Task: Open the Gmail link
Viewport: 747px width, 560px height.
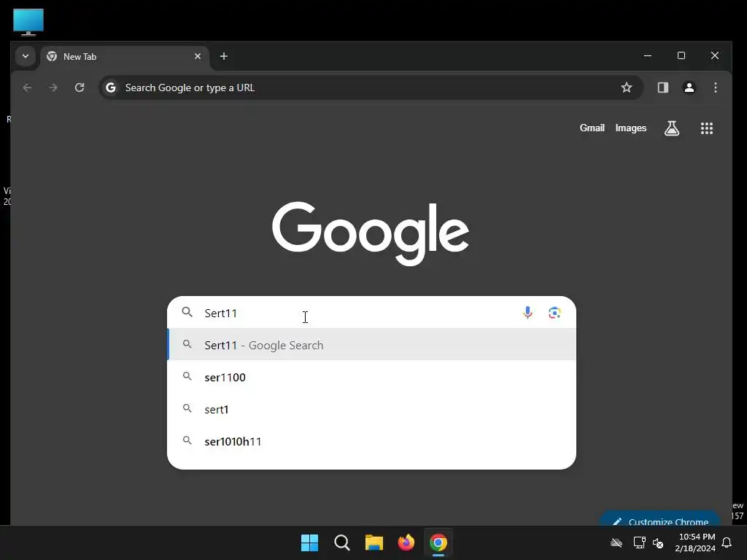Action: pyautogui.click(x=592, y=128)
